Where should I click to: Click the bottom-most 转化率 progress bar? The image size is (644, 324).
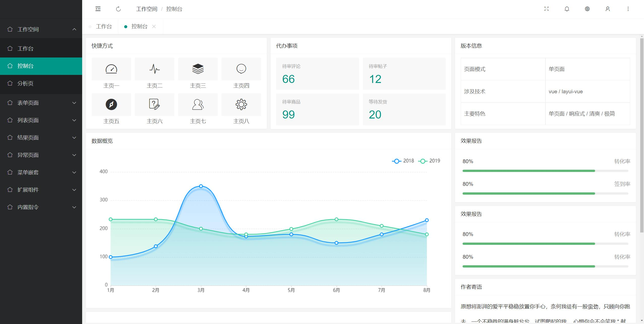coord(545,267)
